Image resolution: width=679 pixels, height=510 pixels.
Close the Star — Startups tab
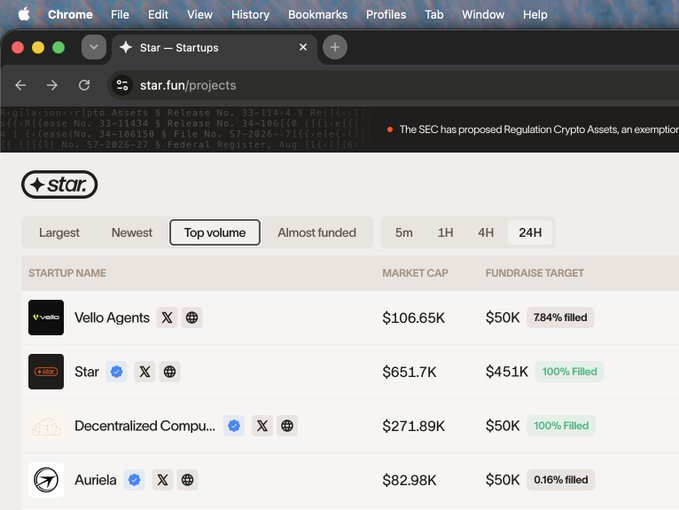coord(303,47)
